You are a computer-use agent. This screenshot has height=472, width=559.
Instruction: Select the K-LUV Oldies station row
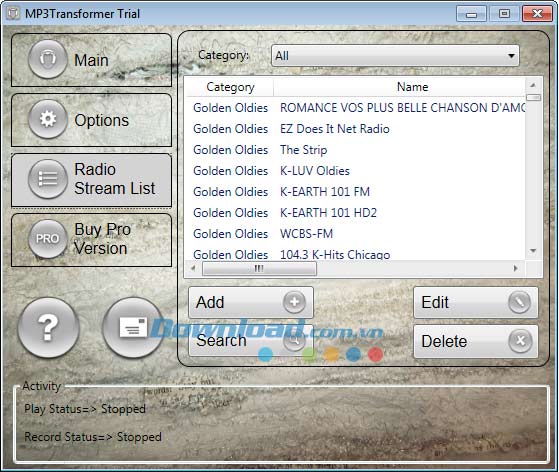[356, 171]
